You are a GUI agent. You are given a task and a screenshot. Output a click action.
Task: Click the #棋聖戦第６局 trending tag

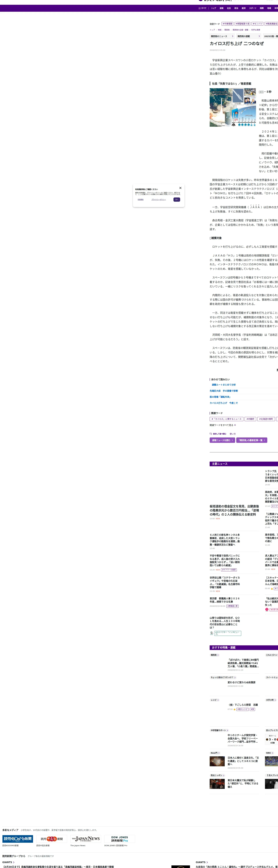243,24
